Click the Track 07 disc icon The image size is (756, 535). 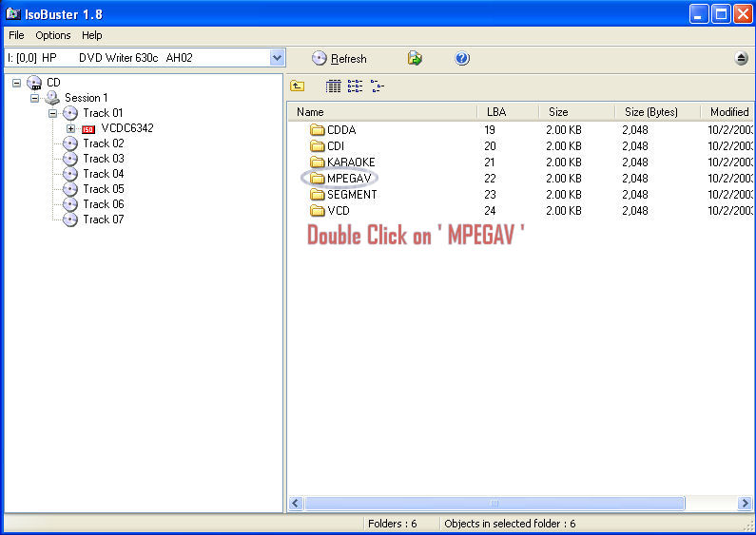point(70,220)
